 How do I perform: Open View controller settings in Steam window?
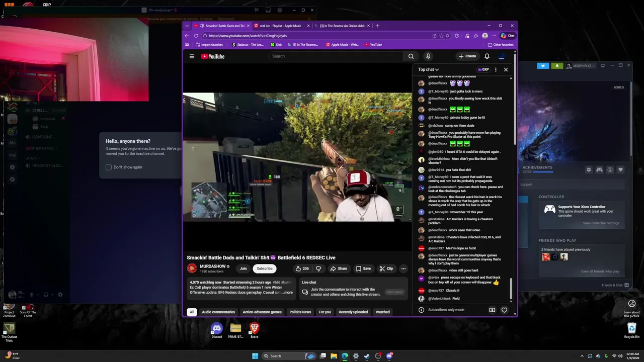[x=601, y=223]
